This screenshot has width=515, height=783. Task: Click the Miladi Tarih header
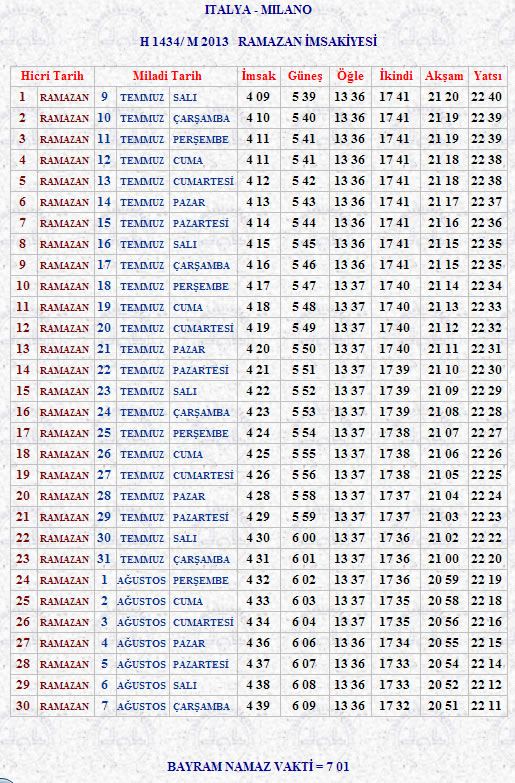(x=167, y=76)
